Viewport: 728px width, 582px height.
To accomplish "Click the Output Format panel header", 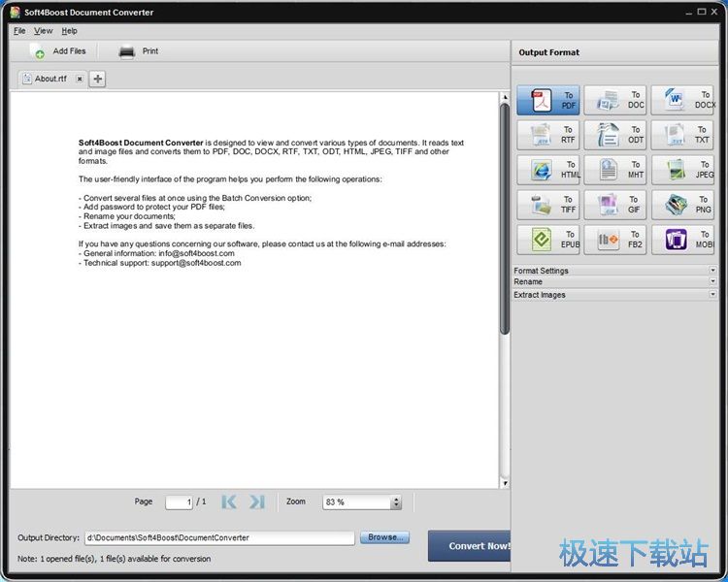I will (615, 52).
